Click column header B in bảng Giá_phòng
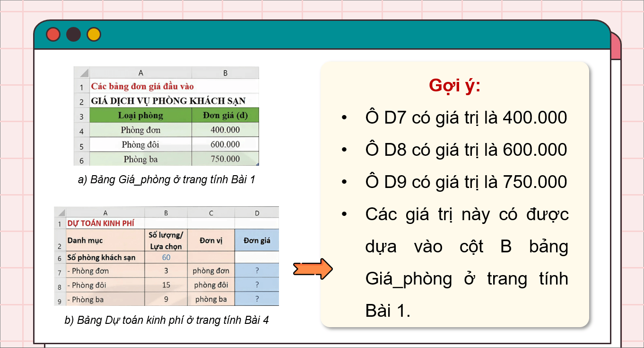This screenshot has height=348, width=644. coord(225,73)
